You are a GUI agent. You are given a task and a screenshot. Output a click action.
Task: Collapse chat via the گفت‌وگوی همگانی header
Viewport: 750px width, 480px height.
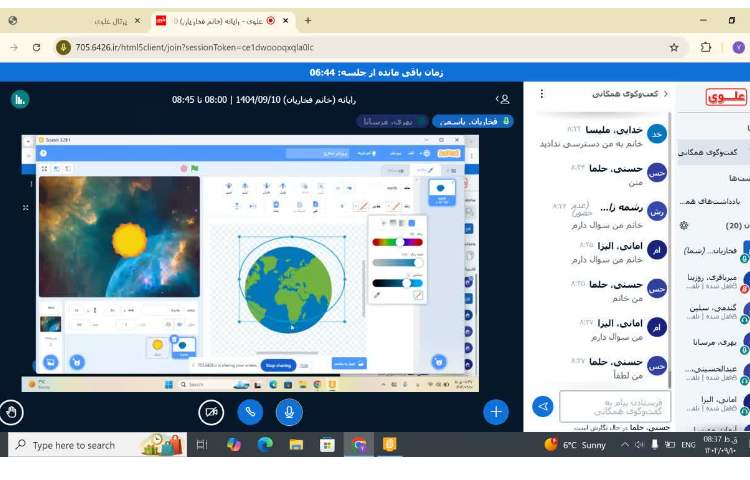click(x=629, y=94)
